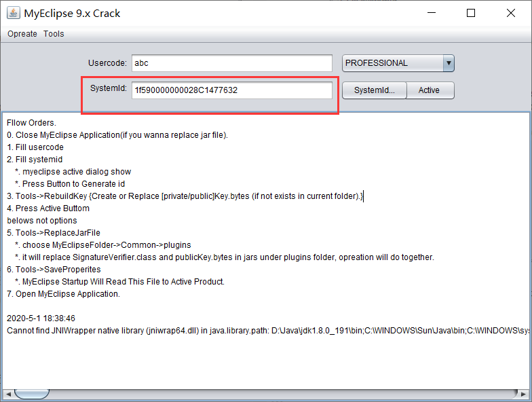Click '7. Open MyEclipse Application.' line

pos(64,294)
